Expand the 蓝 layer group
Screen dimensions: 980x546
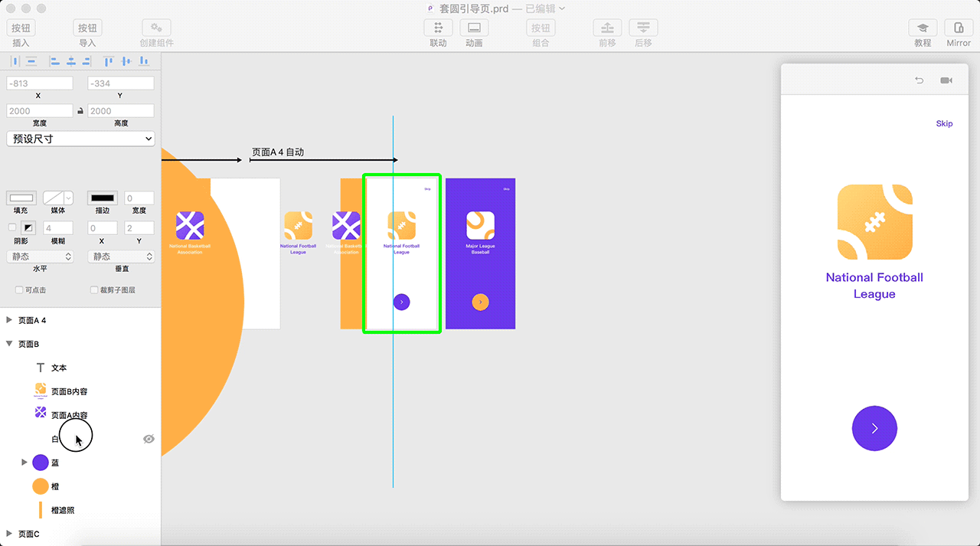click(x=24, y=463)
